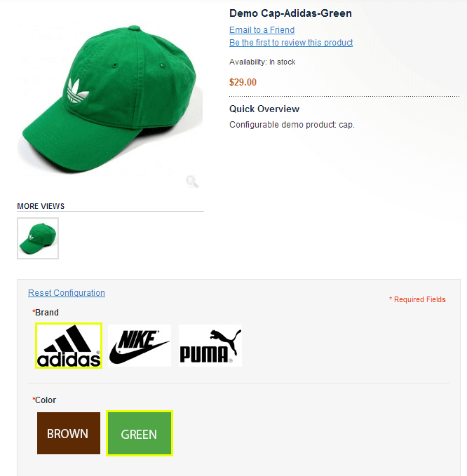Open the Email to a Friend link
467x476 pixels.
[262, 30]
